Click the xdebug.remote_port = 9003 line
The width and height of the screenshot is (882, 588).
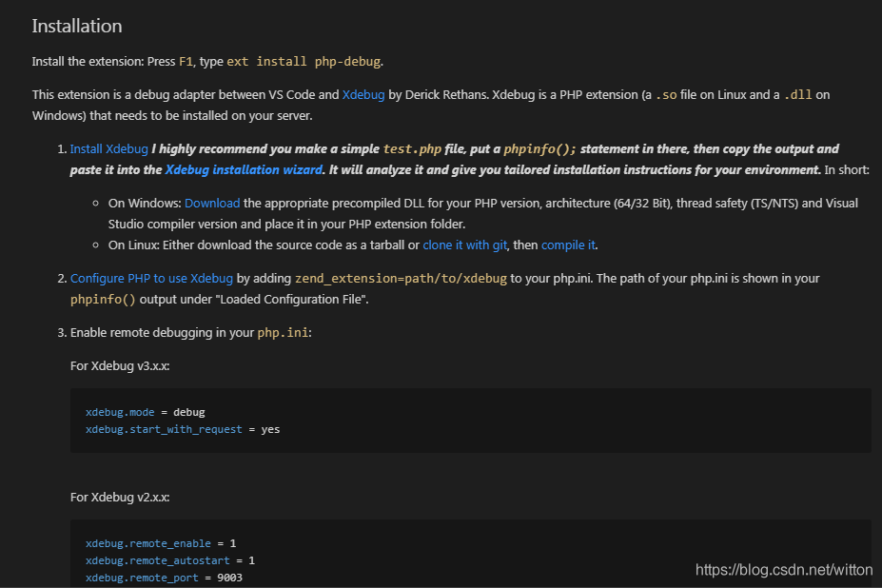point(164,578)
